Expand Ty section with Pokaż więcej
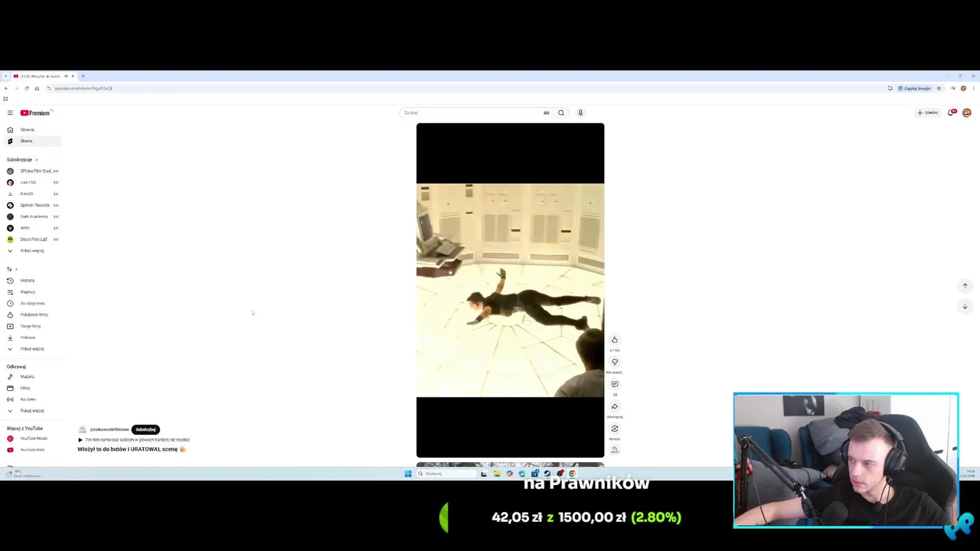980x551 pixels. click(31, 349)
